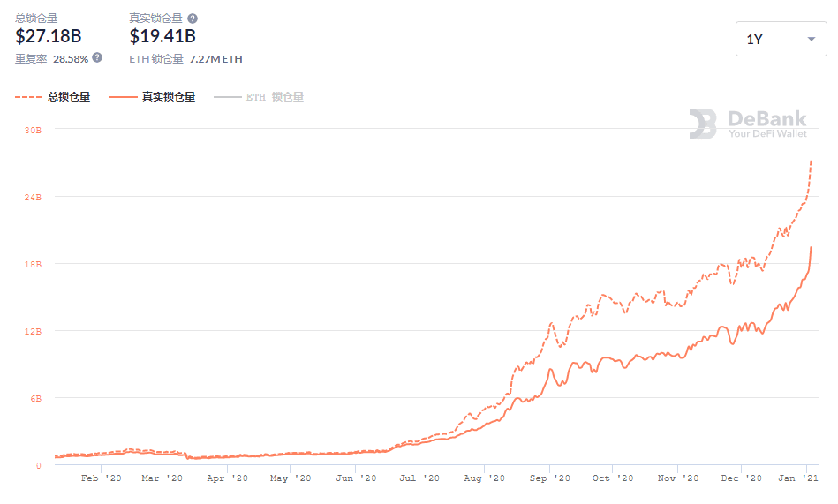
Task: Click the solid line's peak at chart end
Action: pos(812,247)
